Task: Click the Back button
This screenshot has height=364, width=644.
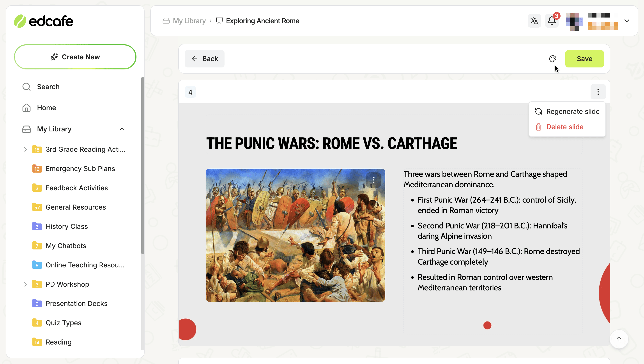Action: [205, 59]
